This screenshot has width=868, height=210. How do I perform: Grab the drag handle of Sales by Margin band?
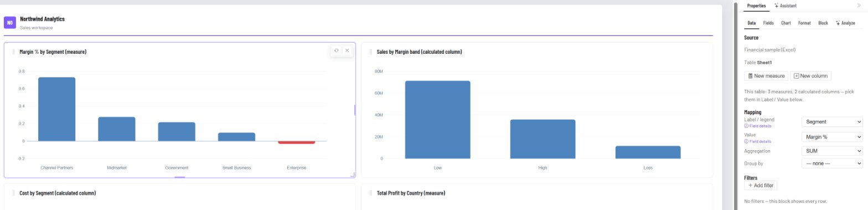[x=371, y=52]
